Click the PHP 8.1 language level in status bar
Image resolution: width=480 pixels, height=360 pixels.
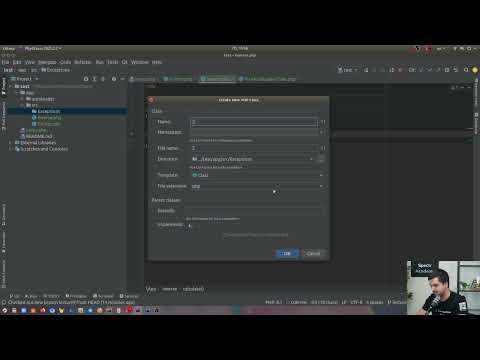pos(273,302)
